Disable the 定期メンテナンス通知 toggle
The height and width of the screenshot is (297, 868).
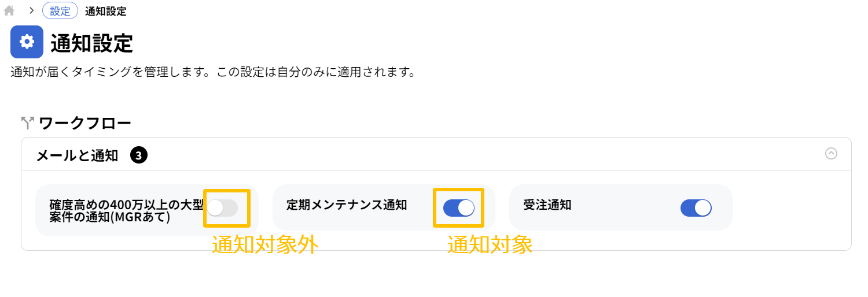click(x=459, y=208)
